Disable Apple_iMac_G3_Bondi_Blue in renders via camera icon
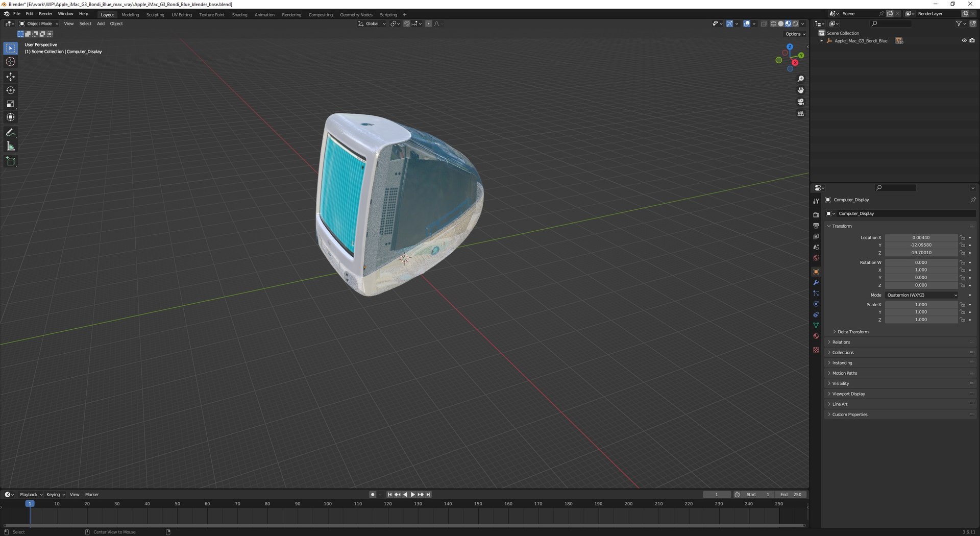 click(x=972, y=41)
